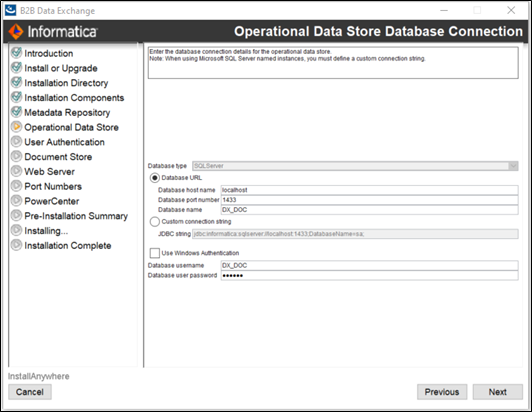This screenshot has width=532, height=412.
Task: Cancel the installation
Action: pyautogui.click(x=30, y=392)
